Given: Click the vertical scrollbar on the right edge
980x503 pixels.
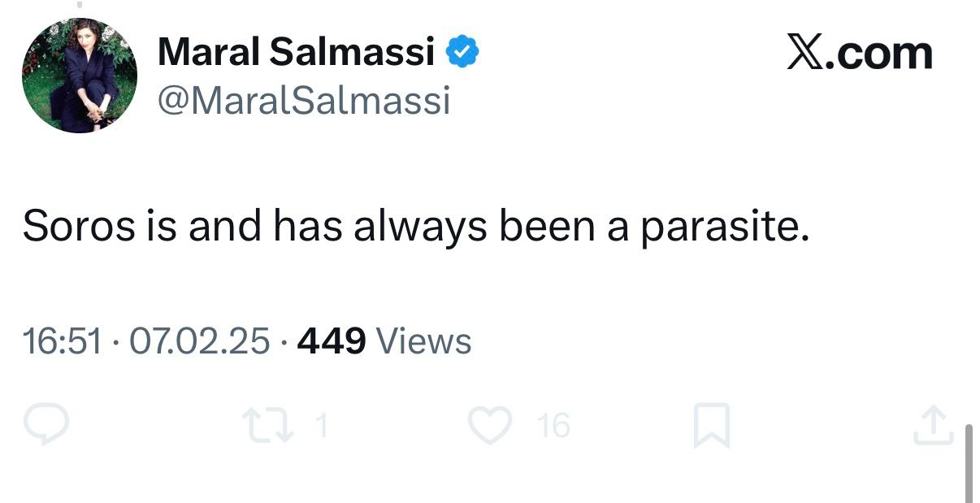Looking at the screenshot, I should [969, 462].
